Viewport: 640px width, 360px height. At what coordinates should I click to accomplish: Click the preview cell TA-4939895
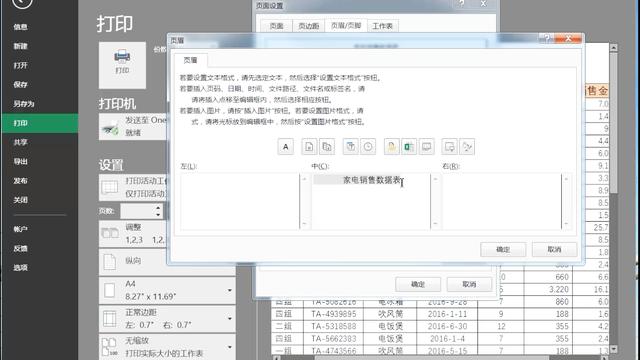(x=334, y=314)
